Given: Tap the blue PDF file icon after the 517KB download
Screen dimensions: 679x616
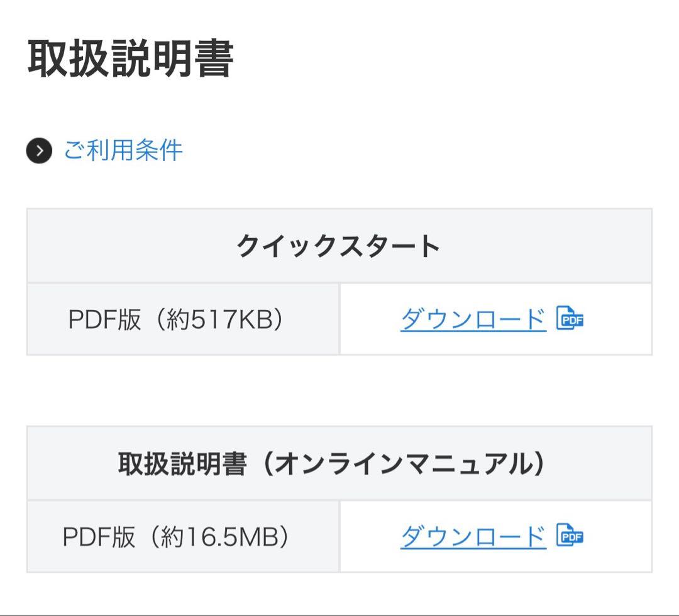Looking at the screenshot, I should 570,319.
